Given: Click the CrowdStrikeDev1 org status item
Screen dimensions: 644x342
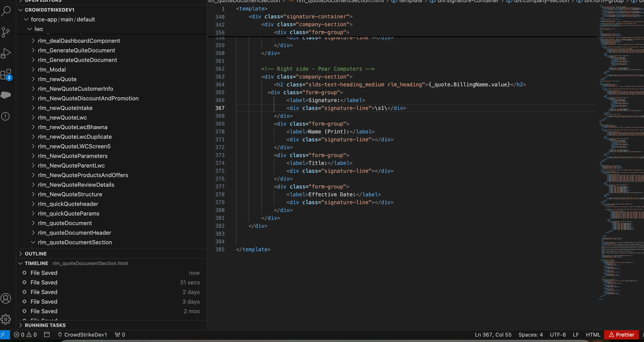Looking at the screenshot, I should [82, 335].
